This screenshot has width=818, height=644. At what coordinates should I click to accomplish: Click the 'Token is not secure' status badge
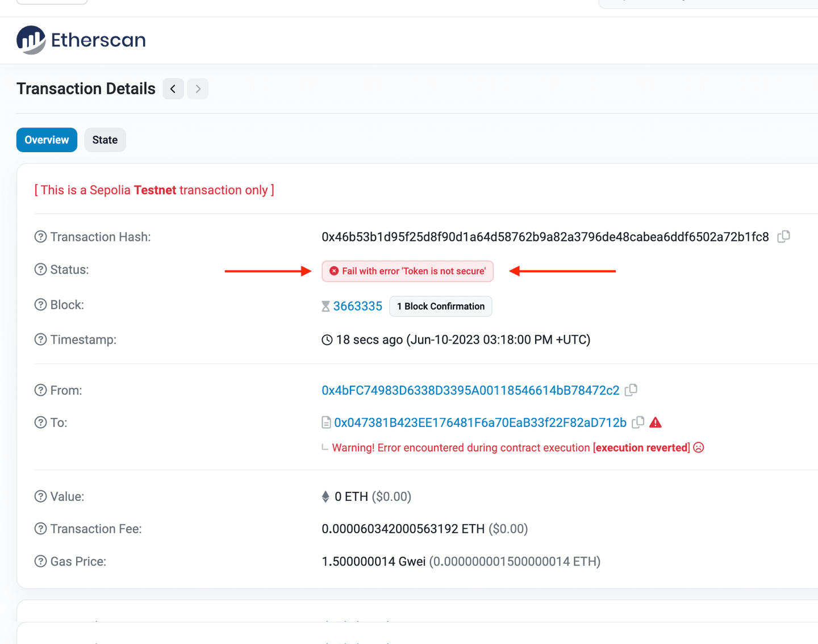(407, 271)
